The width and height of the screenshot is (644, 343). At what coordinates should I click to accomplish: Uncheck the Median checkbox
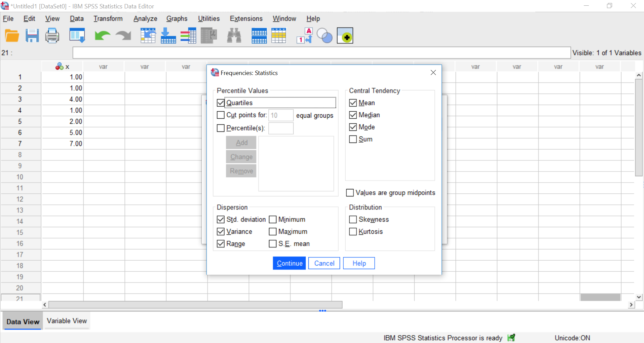pyautogui.click(x=353, y=115)
